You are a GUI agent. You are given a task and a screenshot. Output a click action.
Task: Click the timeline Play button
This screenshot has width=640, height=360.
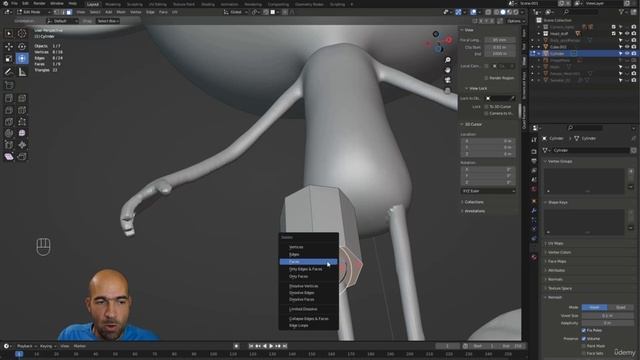[271, 346]
